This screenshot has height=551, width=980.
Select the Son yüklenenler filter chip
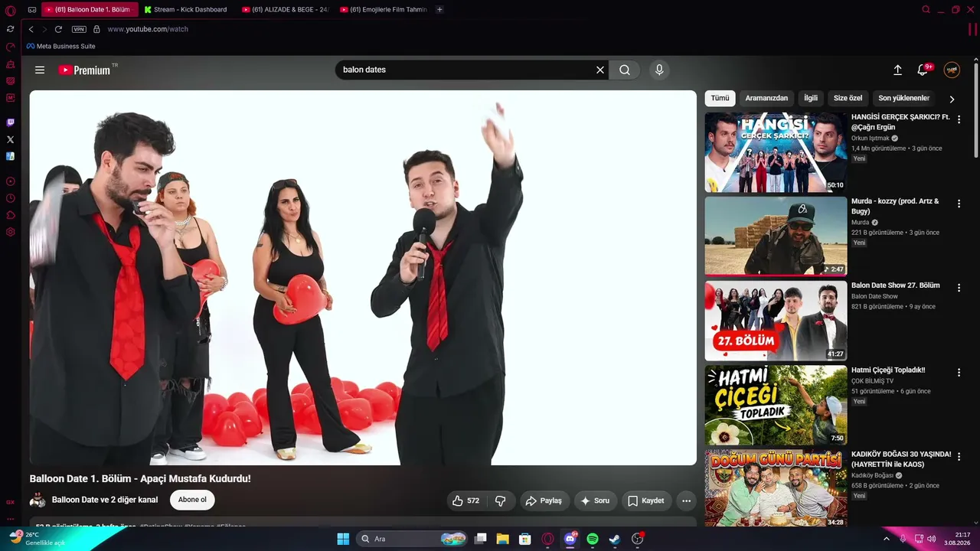pyautogui.click(x=903, y=98)
